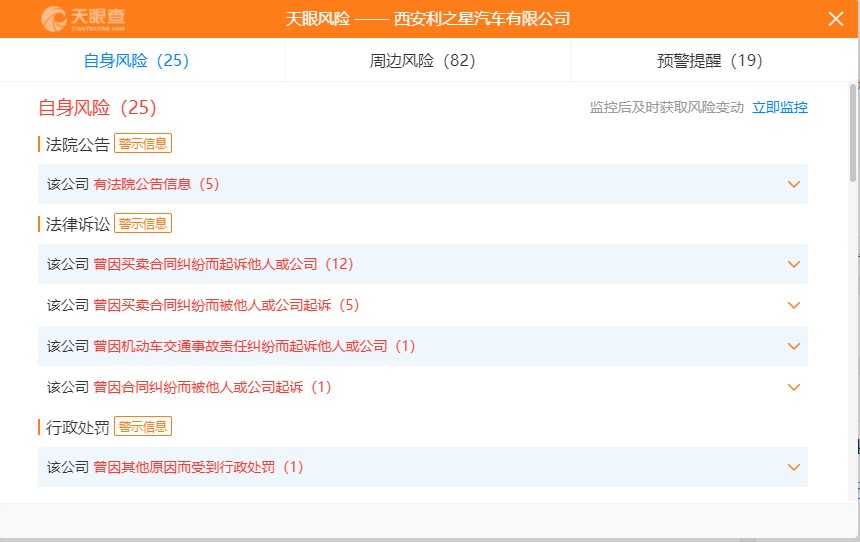860x542 pixels.
Task: Expand 曾因买卖合同纠纷而起诉他人或公司 (12) chevron
Action: tap(794, 264)
